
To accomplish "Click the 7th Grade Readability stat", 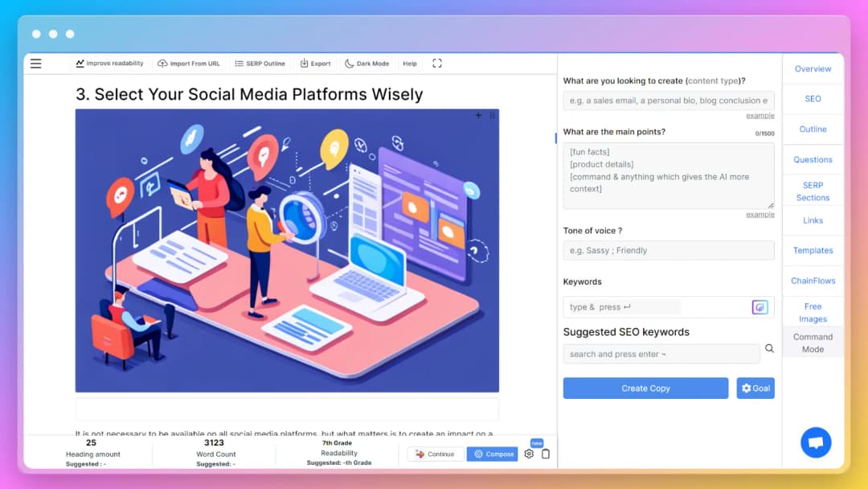I will [339, 453].
